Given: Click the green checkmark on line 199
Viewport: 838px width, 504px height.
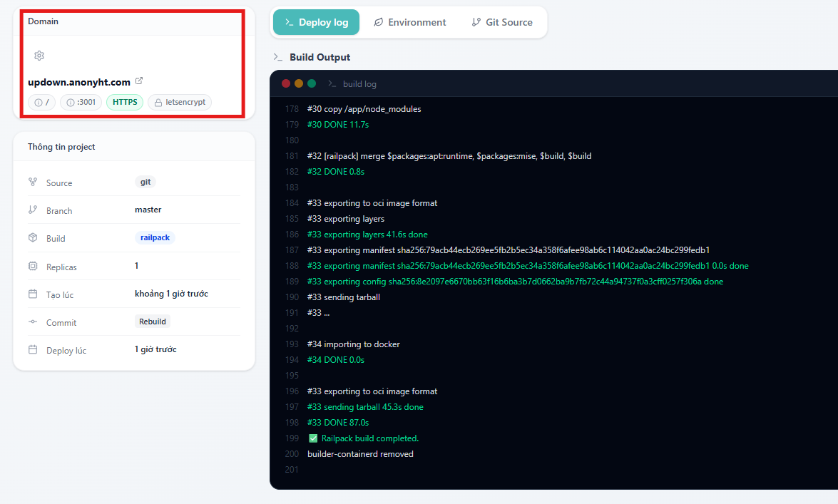Looking at the screenshot, I should pos(313,438).
